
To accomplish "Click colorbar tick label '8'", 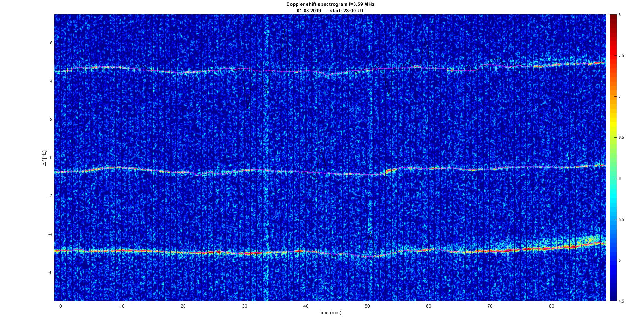I will click(620, 15).
